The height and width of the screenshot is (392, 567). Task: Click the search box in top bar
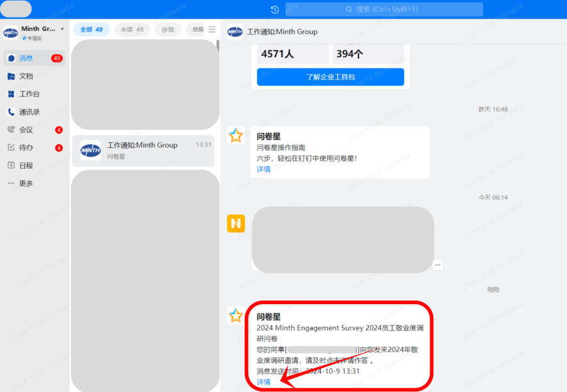click(x=384, y=9)
